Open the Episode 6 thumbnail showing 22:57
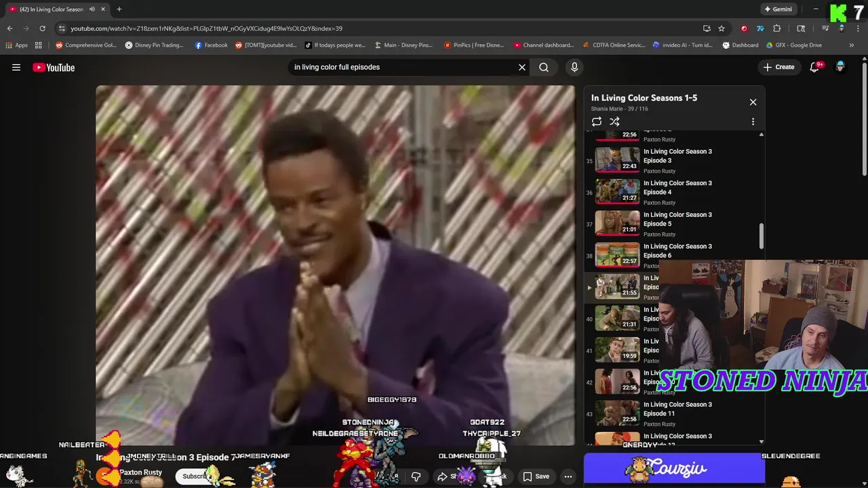 (x=617, y=253)
